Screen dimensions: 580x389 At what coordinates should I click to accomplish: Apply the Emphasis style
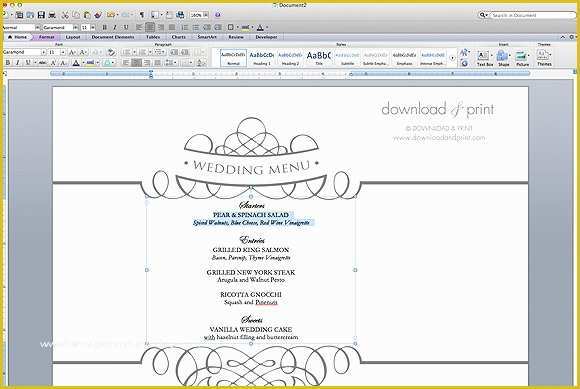[x=404, y=58]
